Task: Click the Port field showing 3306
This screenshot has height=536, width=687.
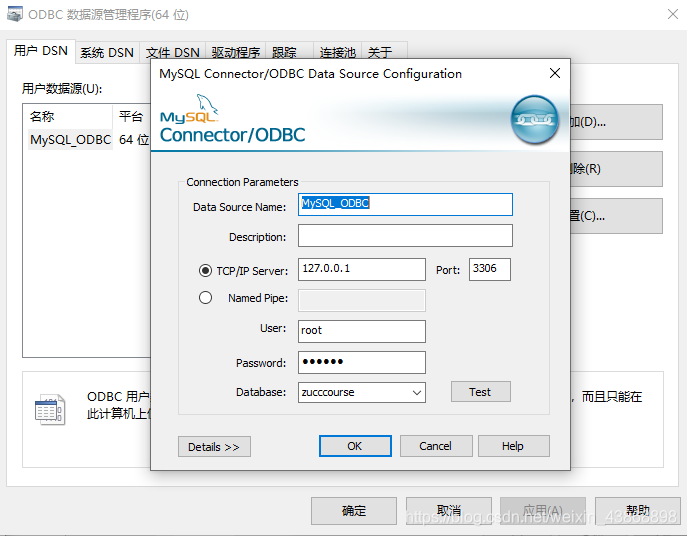Action: (490, 269)
